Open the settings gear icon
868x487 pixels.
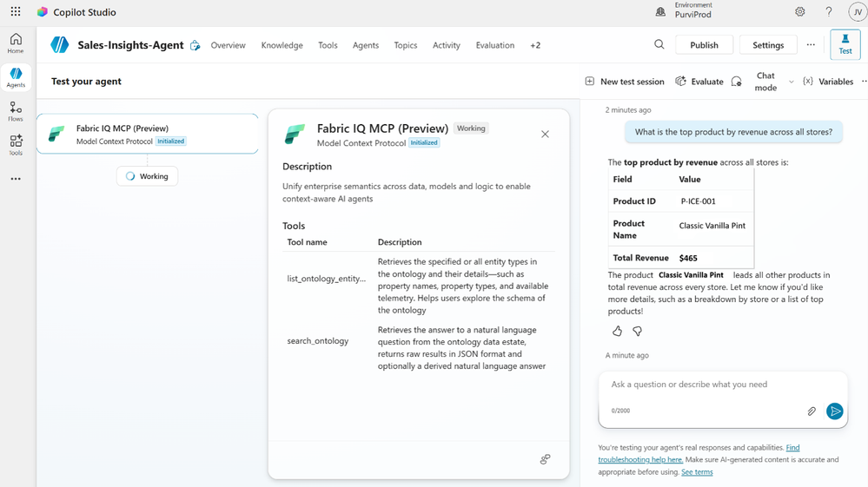coord(800,11)
